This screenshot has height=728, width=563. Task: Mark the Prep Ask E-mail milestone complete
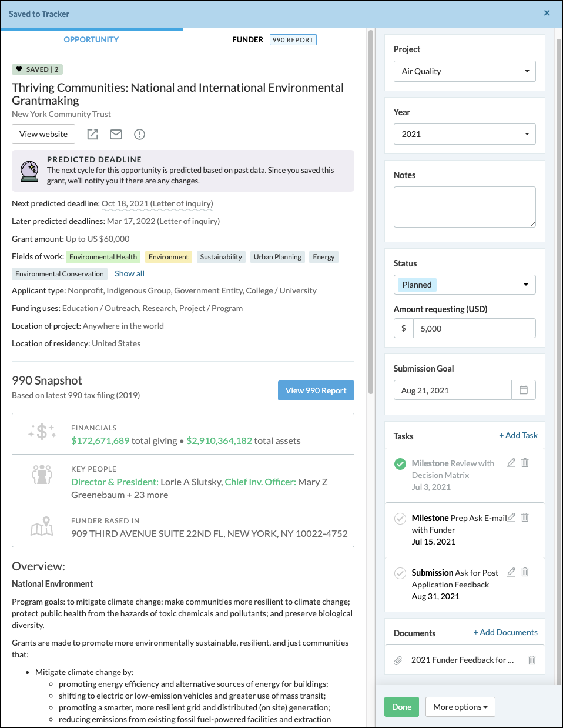[x=400, y=518]
